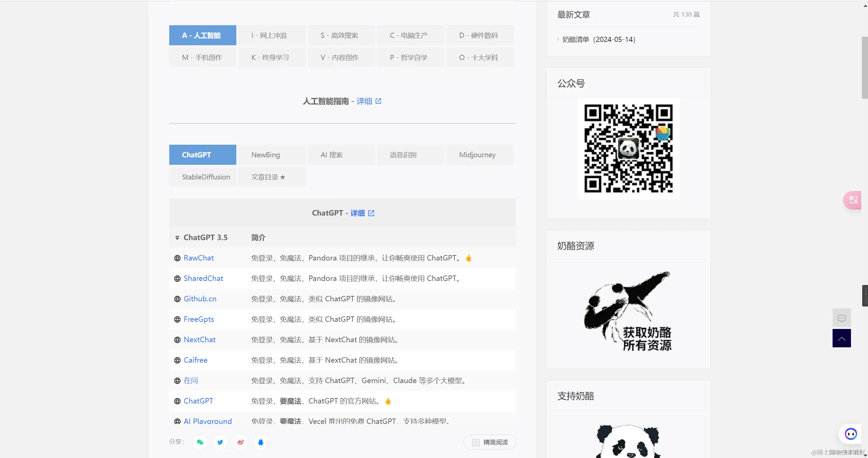Click the globe icon beside NextChat
Image resolution: width=868 pixels, height=458 pixels.
coord(177,340)
